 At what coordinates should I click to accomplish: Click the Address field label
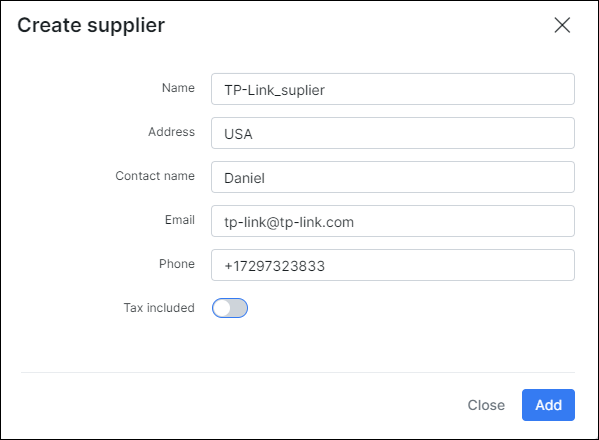click(x=172, y=132)
